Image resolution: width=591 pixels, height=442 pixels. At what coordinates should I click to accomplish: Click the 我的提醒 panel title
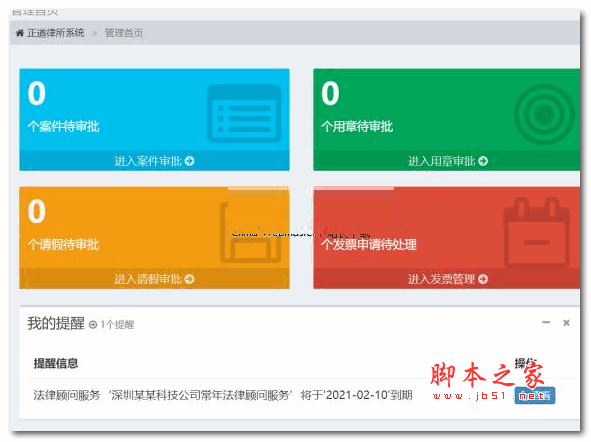tap(56, 324)
